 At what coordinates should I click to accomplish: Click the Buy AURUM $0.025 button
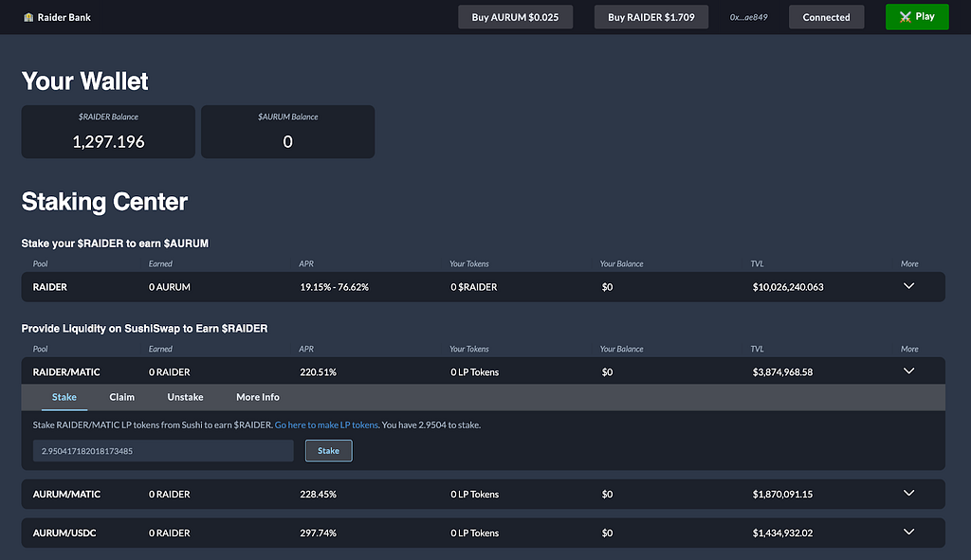tap(515, 17)
